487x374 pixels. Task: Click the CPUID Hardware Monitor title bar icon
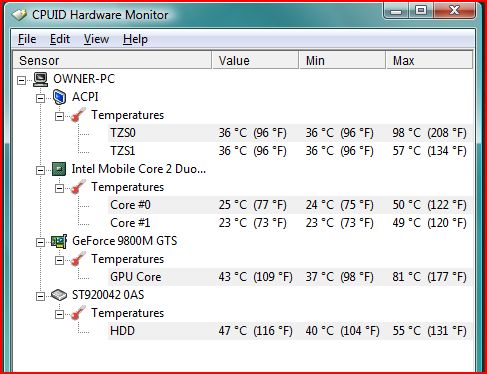(19, 15)
